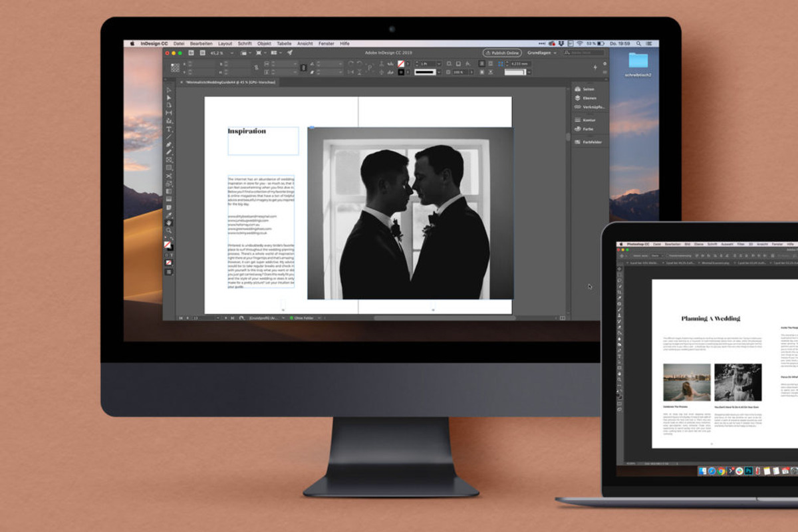Select the Gradient Swatch tool
The image size is (798, 532).
tap(169, 192)
